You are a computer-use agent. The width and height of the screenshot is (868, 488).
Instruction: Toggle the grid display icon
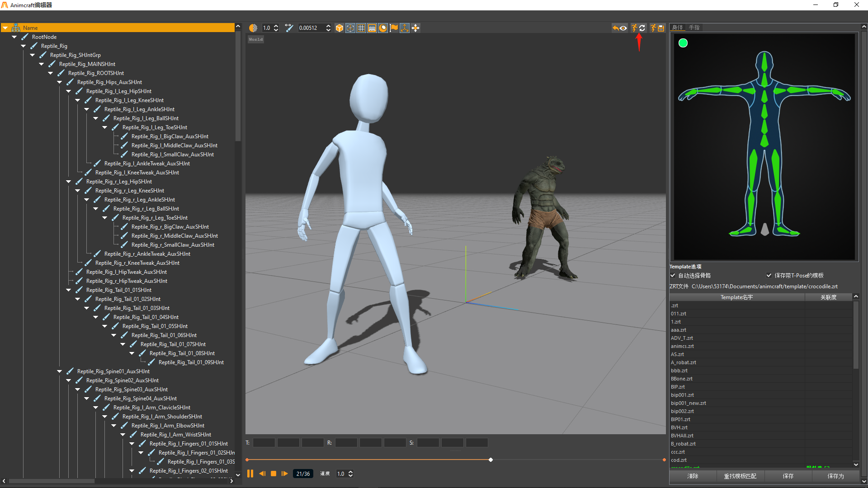[x=361, y=28]
